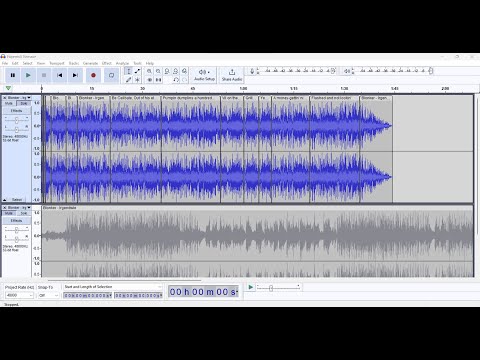Image resolution: width=480 pixels, height=360 pixels.
Task: Open the Tracks menu
Action: 74,63
